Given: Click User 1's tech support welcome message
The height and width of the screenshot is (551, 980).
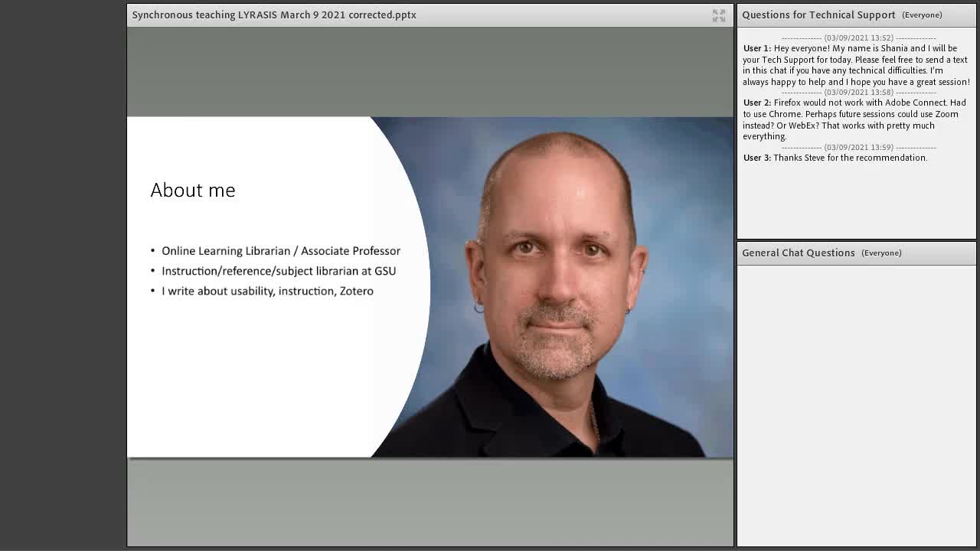Looking at the screenshot, I should coord(856,65).
